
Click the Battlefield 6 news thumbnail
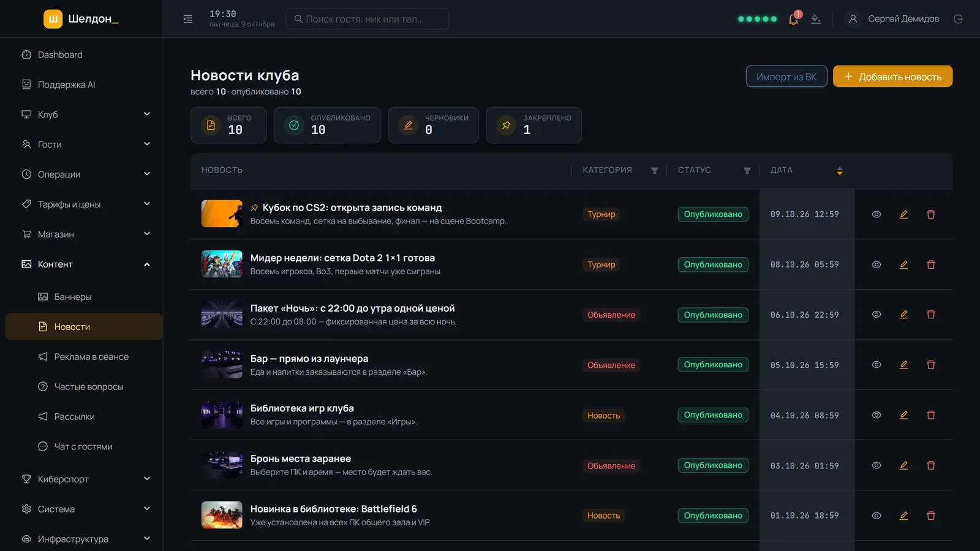click(x=222, y=515)
